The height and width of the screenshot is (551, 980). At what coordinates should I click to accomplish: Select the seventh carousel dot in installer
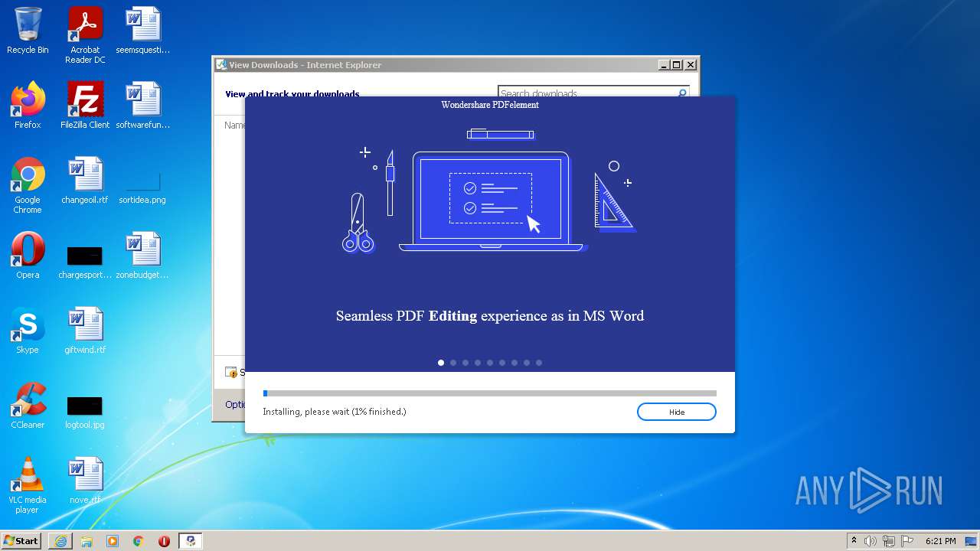(x=514, y=363)
